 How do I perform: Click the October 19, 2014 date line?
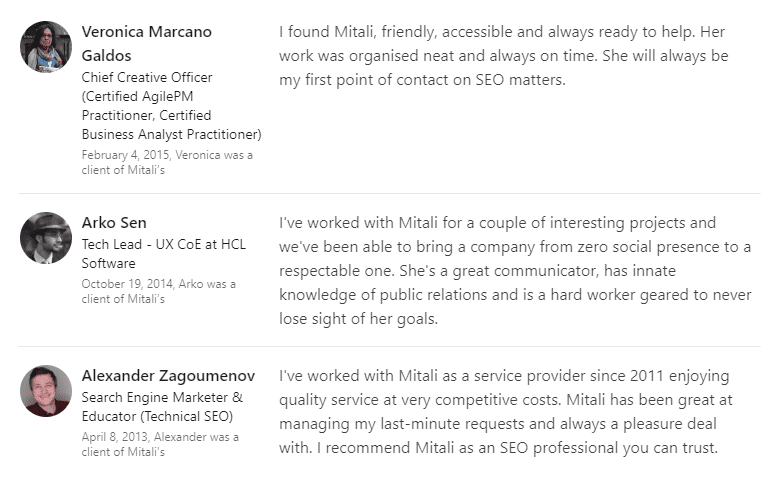coord(159,291)
